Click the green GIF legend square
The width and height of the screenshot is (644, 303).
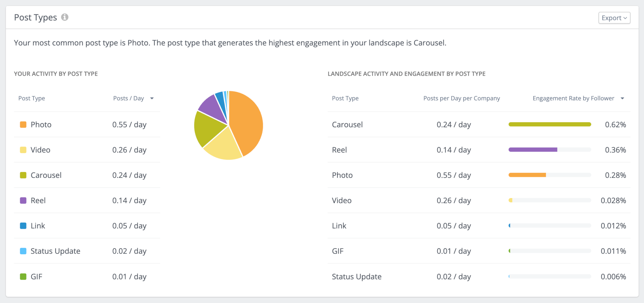[x=23, y=276]
